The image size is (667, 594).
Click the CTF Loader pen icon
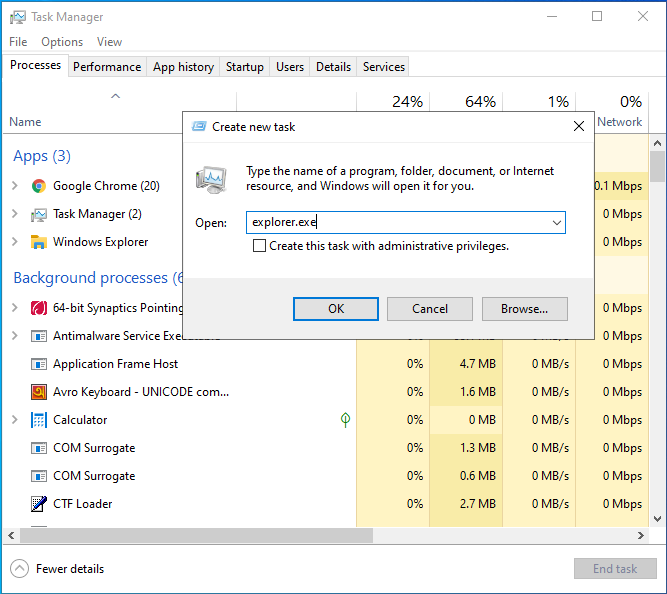39,504
